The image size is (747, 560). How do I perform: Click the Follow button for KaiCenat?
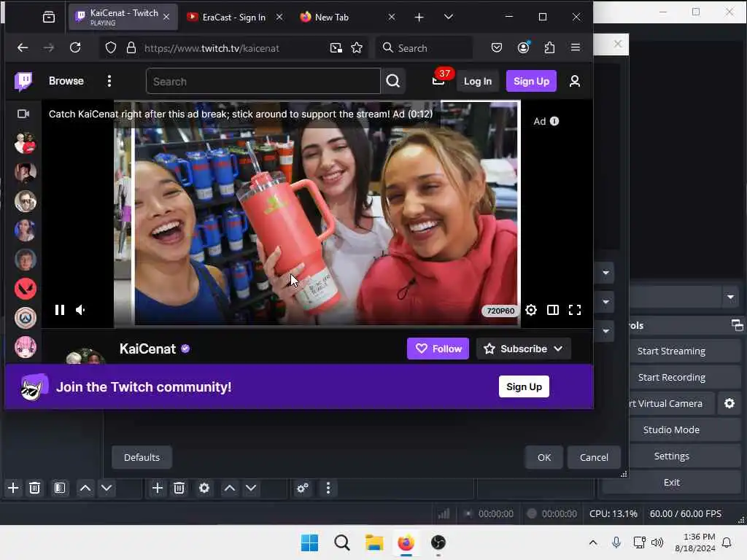click(x=438, y=349)
